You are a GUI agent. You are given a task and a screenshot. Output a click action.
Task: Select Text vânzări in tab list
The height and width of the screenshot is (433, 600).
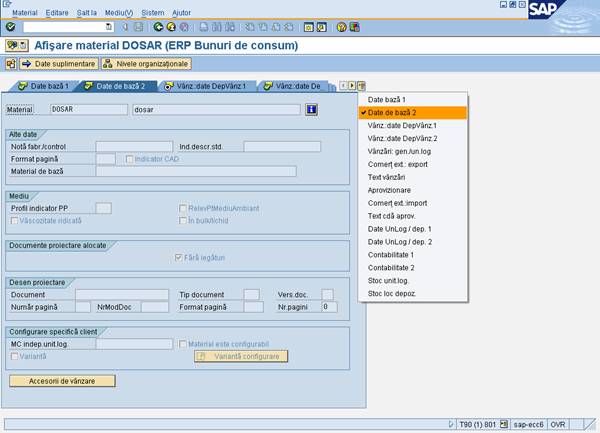click(x=412, y=177)
